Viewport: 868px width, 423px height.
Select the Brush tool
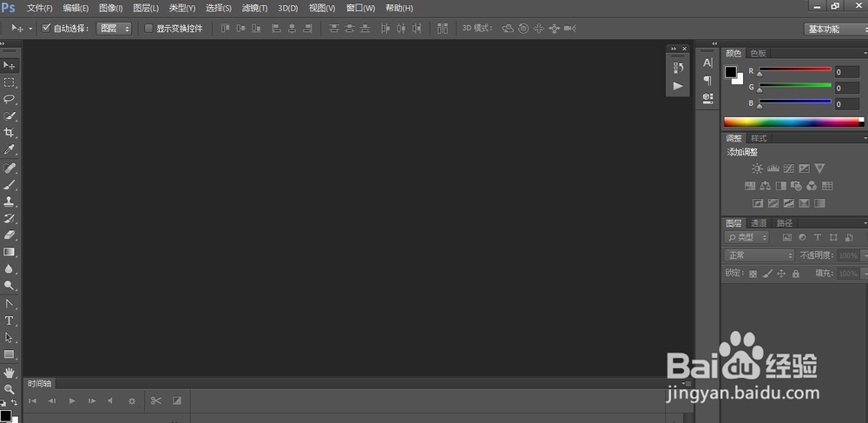[x=9, y=184]
